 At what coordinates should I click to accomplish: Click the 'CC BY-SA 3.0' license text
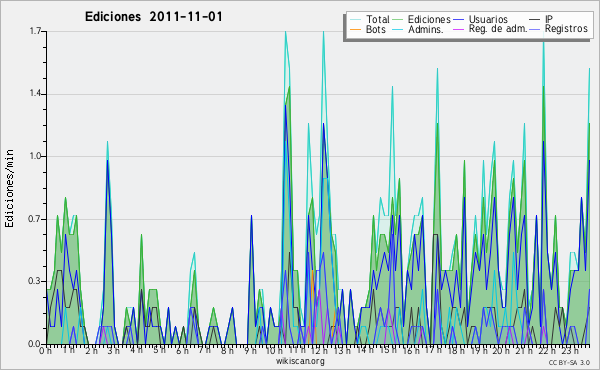569,362
